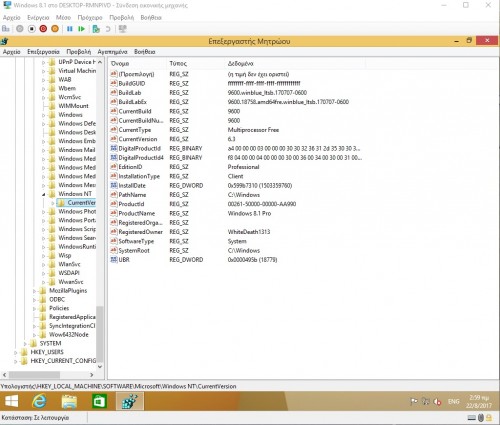Select the CurrentVersion 6.3 value row
The image size is (500, 425).
pyautogui.click(x=138, y=139)
